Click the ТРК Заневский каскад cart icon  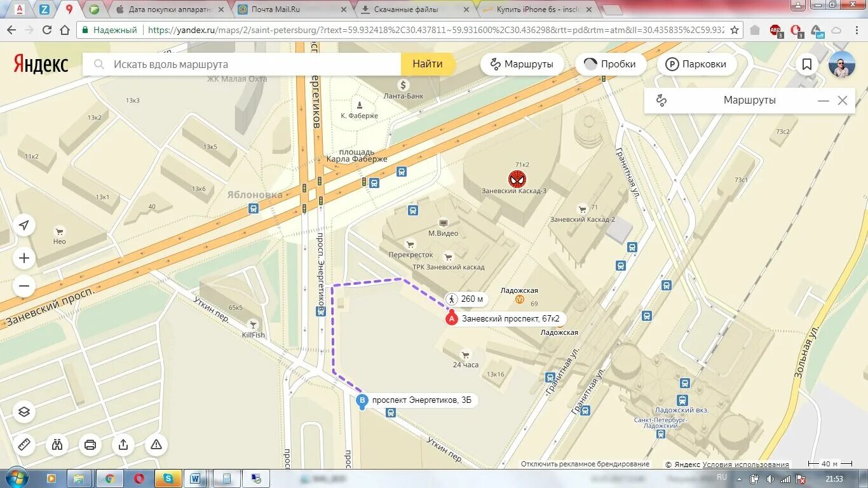coord(449,257)
